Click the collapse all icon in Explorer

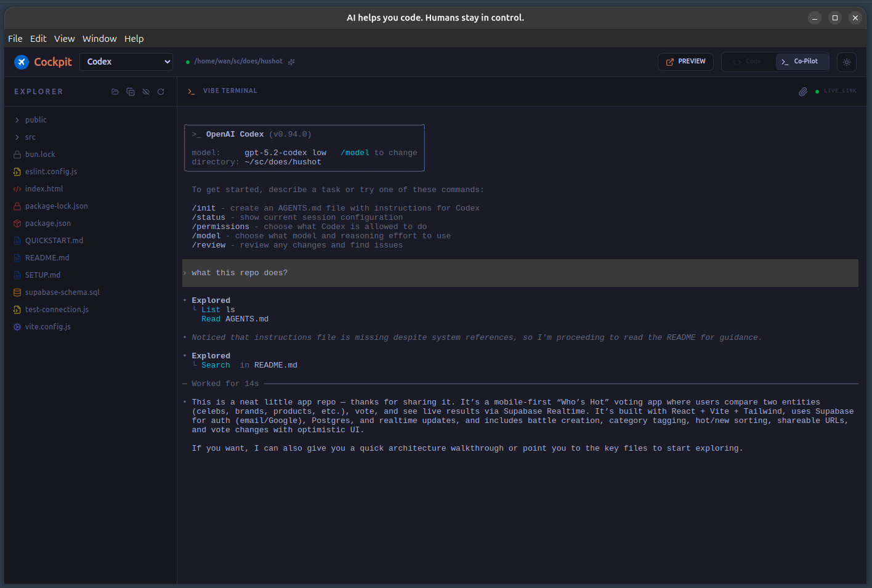point(131,92)
